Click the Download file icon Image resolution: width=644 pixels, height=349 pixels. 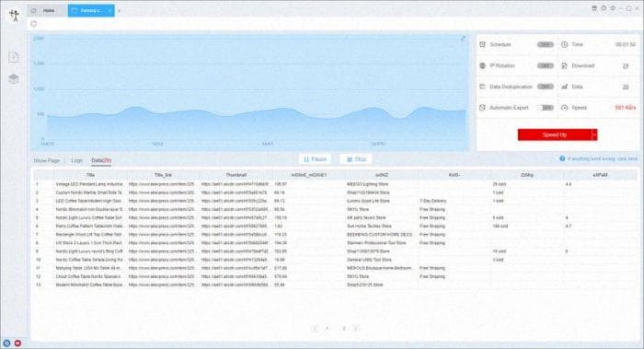point(565,65)
